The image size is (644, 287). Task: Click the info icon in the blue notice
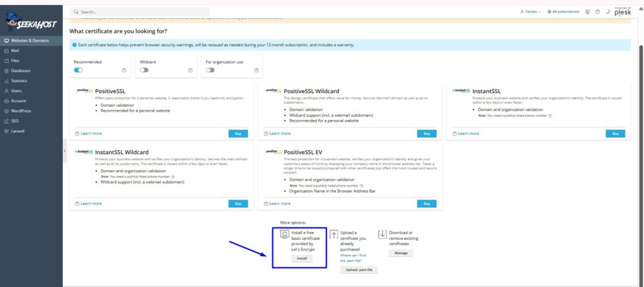pos(74,45)
